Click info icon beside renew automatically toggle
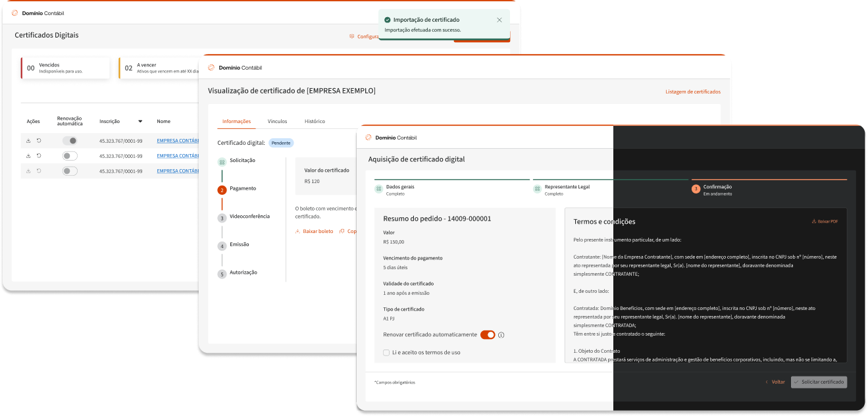 (501, 335)
